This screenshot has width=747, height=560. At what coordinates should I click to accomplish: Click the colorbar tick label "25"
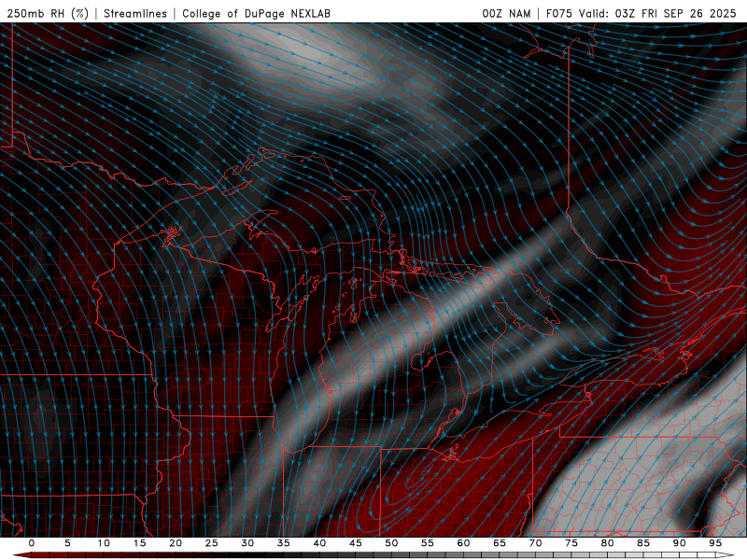[212, 543]
